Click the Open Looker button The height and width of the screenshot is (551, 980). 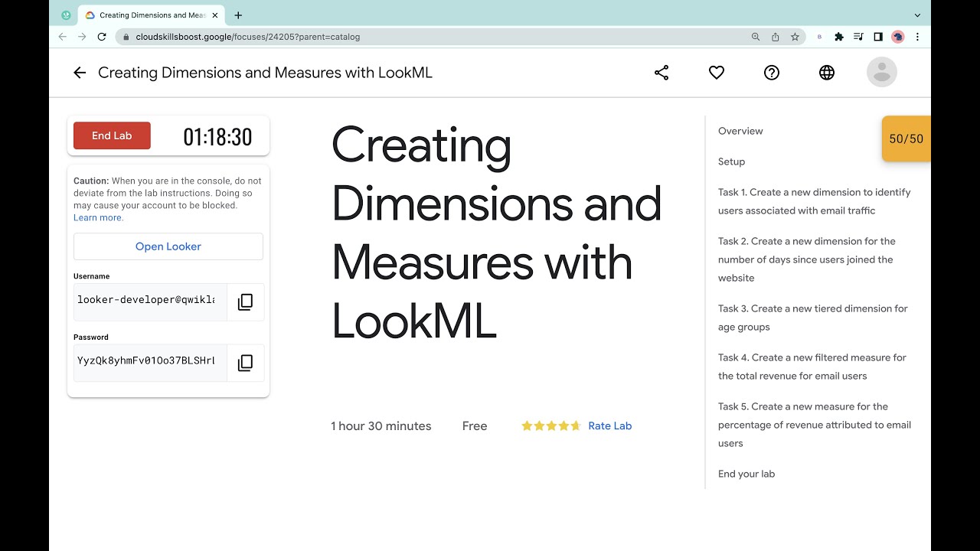pyautogui.click(x=168, y=246)
